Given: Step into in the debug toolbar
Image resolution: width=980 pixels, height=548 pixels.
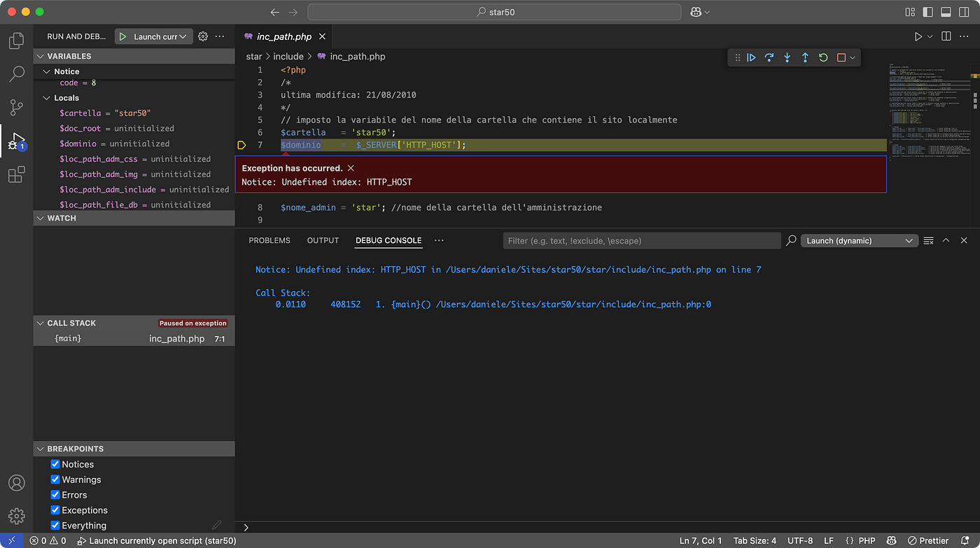Looking at the screenshot, I should 787,57.
